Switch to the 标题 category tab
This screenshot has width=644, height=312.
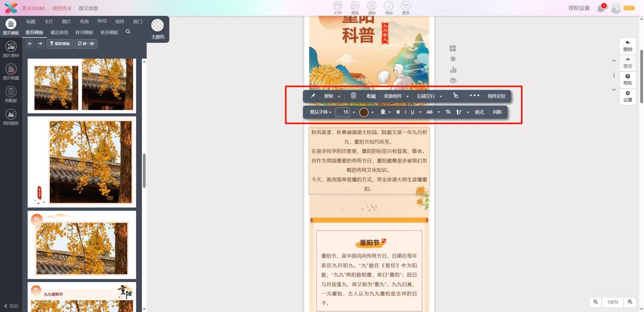pos(31,21)
